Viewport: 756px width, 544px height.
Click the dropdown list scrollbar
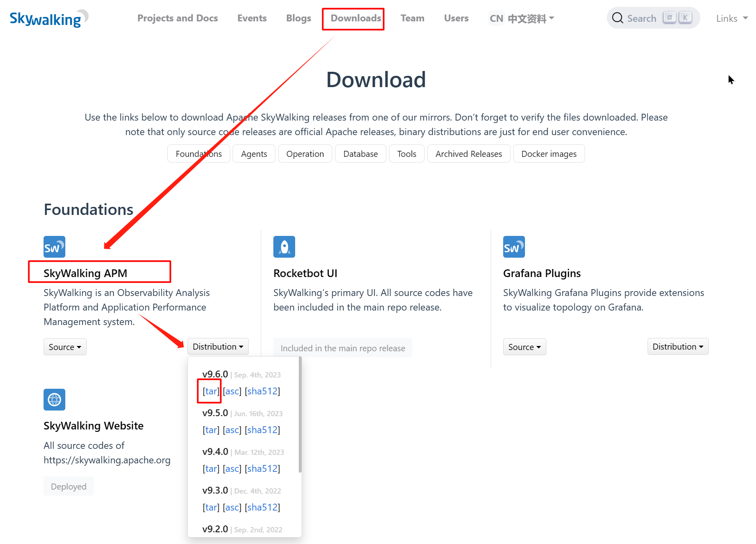(x=300, y=415)
